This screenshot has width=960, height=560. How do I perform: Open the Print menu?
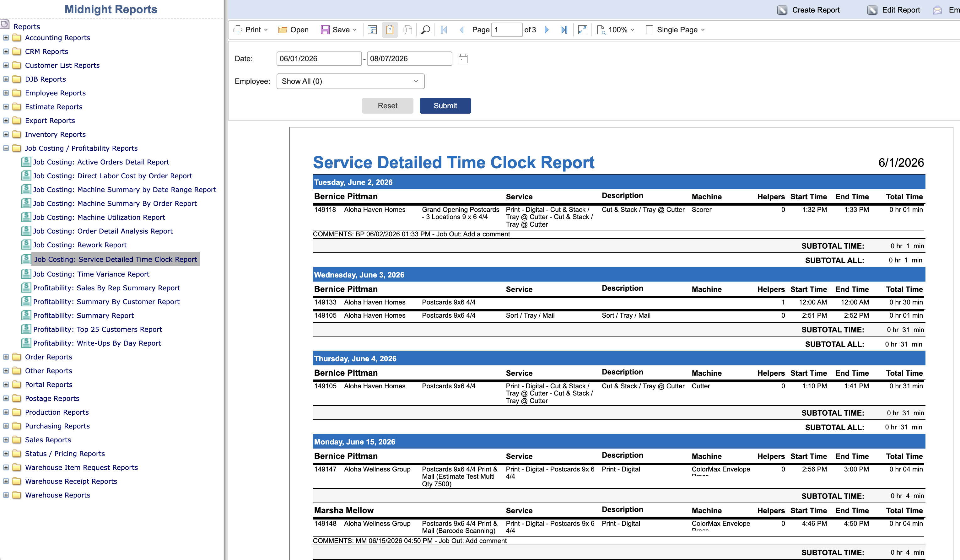coord(251,30)
